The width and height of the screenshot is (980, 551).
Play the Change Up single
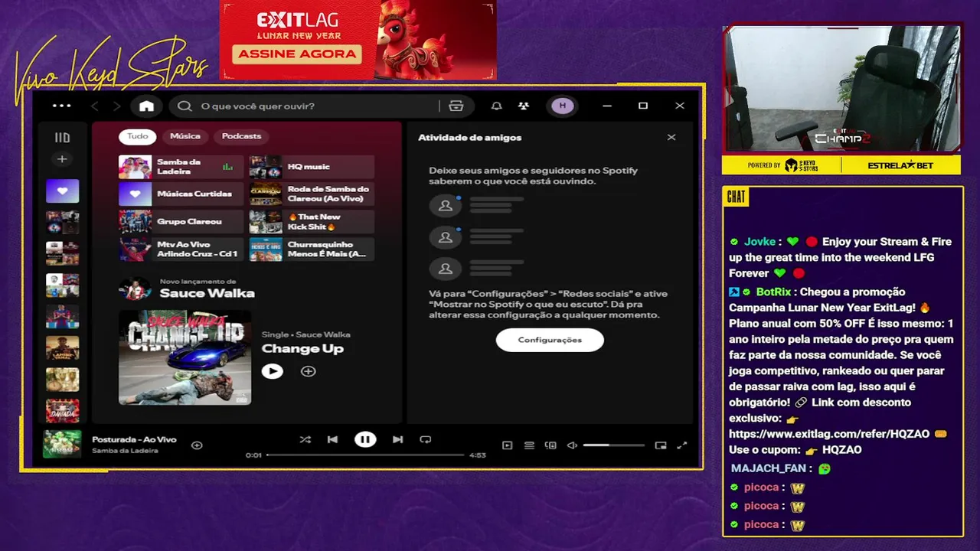click(272, 371)
